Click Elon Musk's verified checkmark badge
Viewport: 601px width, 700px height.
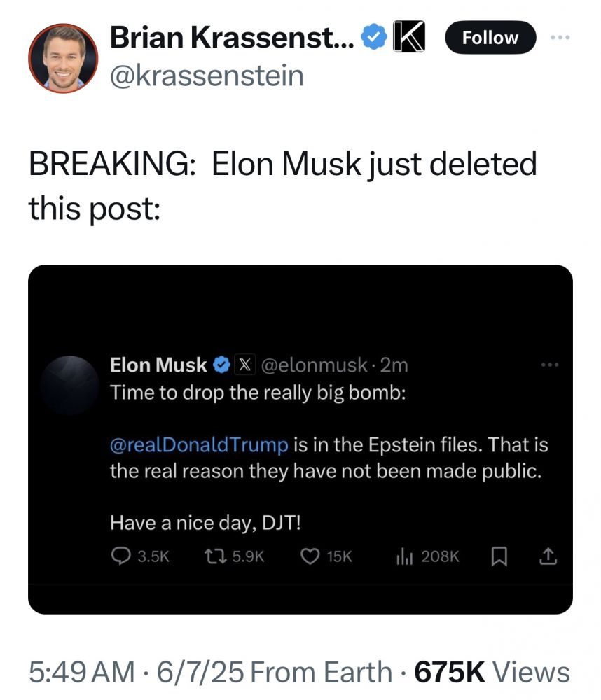222,365
